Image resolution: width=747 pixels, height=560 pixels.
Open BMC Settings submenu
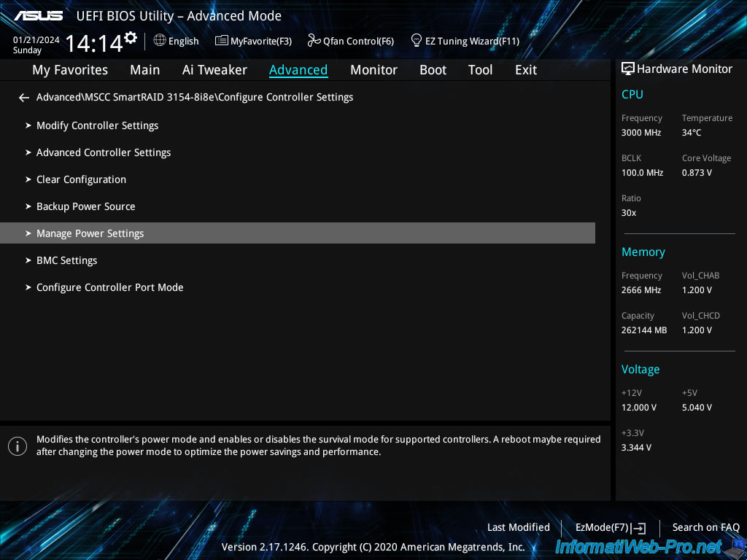click(x=66, y=260)
